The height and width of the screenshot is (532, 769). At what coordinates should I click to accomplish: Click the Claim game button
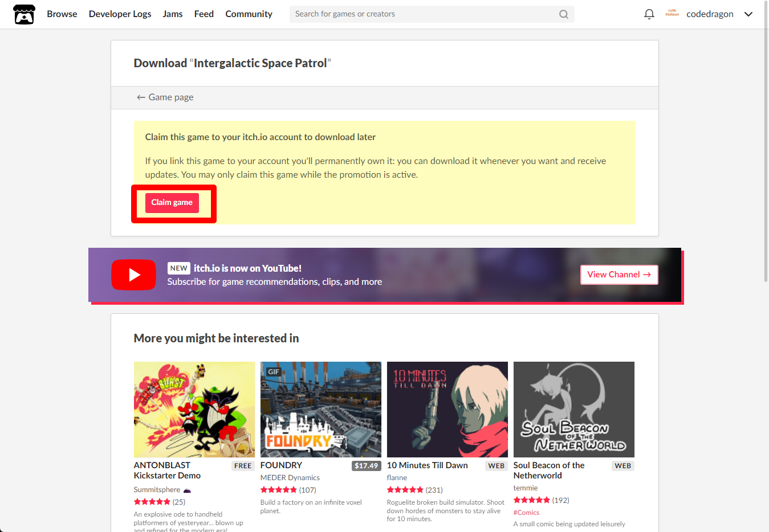click(x=172, y=203)
